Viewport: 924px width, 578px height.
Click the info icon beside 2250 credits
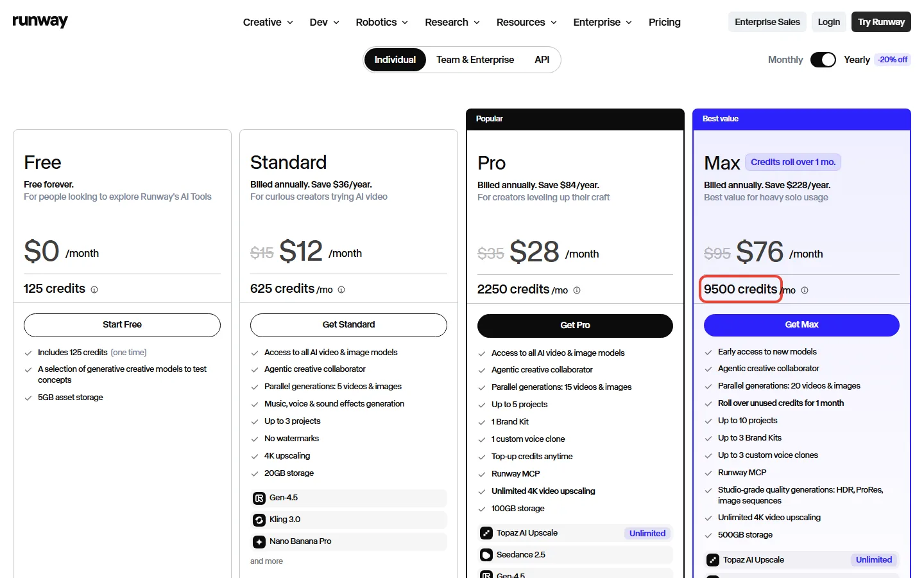(x=577, y=290)
